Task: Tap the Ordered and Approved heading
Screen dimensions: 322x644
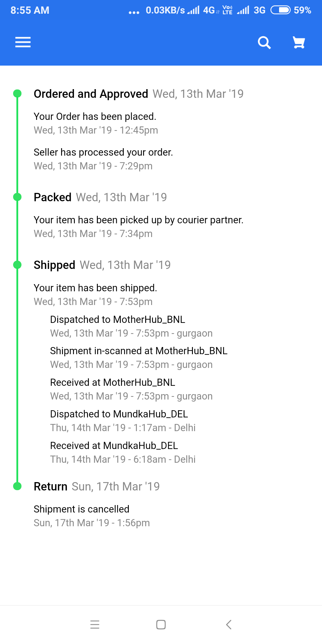Action: coord(91,94)
